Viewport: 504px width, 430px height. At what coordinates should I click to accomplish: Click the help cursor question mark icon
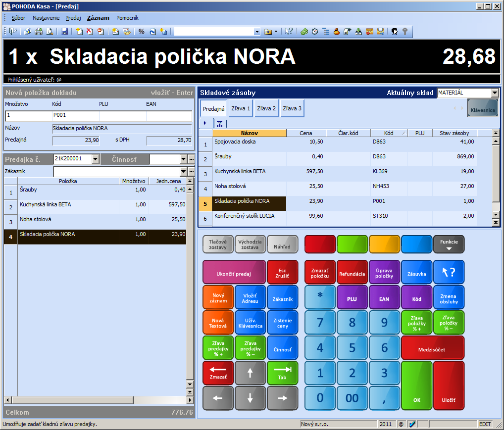pyautogui.click(x=289, y=31)
